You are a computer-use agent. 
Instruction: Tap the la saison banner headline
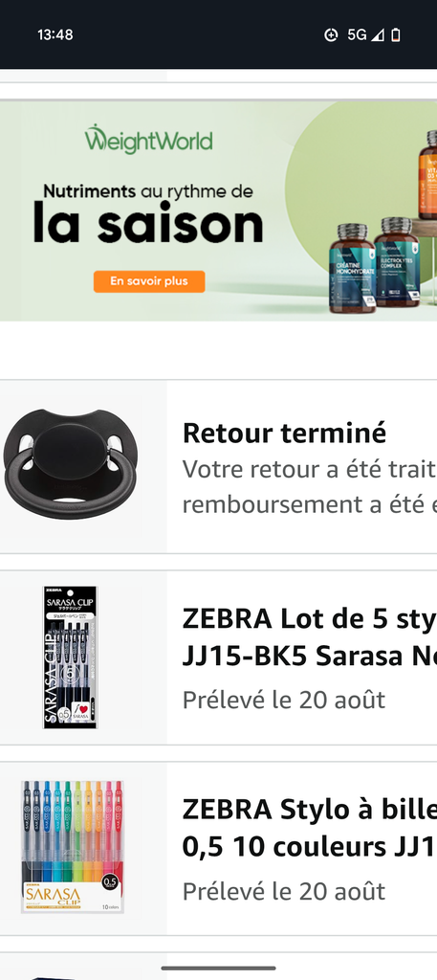[x=148, y=223]
